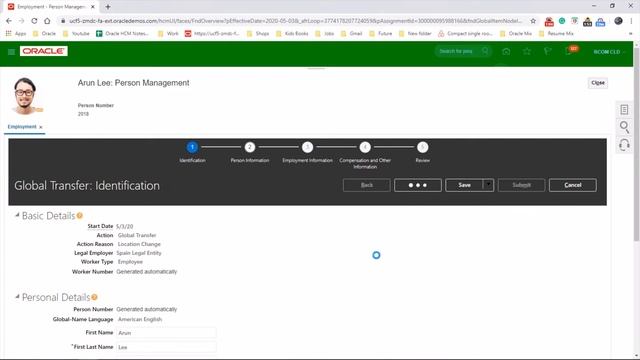640x360 pixels.
Task: Select the Employment tab
Action: (x=22, y=127)
